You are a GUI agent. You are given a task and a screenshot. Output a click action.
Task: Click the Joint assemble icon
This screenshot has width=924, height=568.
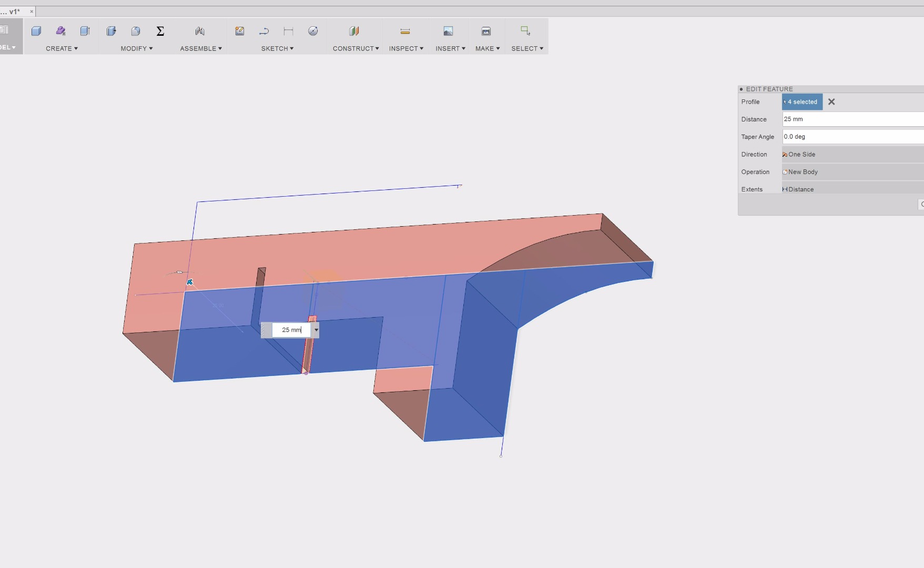click(x=200, y=31)
